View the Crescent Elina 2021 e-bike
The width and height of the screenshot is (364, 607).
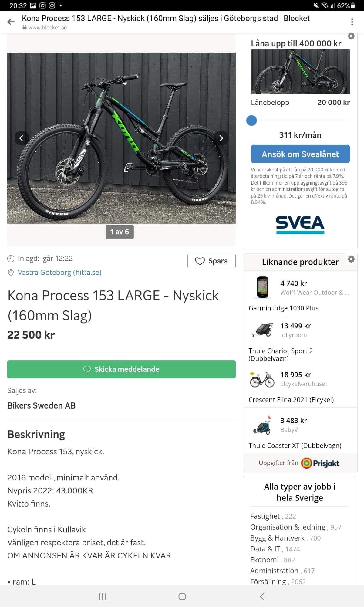pyautogui.click(x=291, y=400)
